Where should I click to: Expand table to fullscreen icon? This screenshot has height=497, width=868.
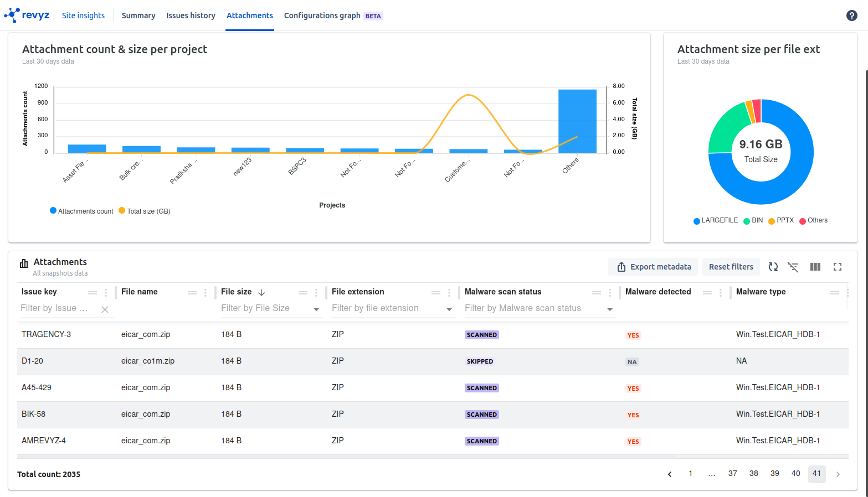pos(837,267)
